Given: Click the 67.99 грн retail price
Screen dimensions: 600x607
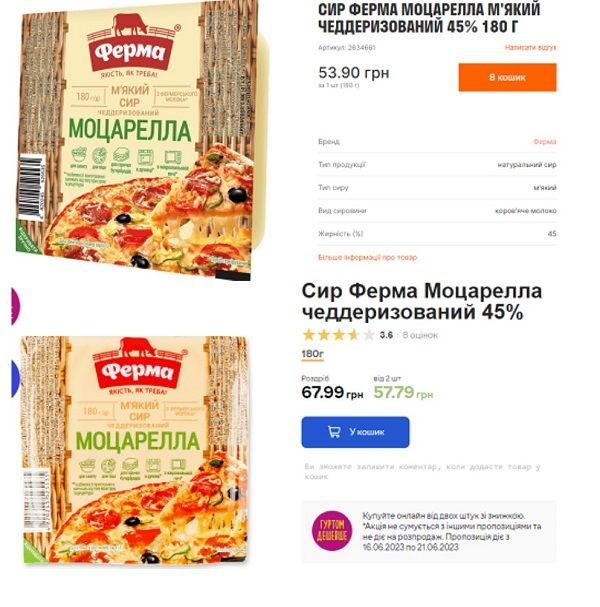Looking at the screenshot, I should pos(332,393).
